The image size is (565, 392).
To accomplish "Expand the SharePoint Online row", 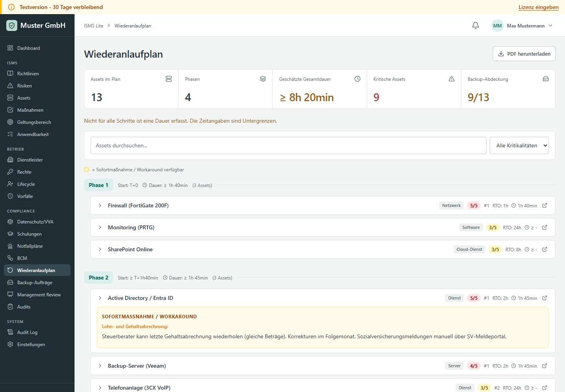I will tap(100, 249).
